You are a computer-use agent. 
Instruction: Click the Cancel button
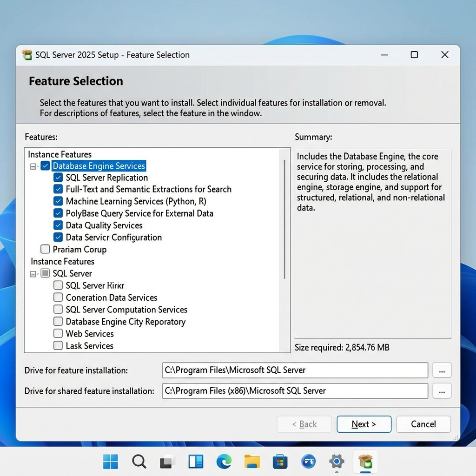(423, 424)
